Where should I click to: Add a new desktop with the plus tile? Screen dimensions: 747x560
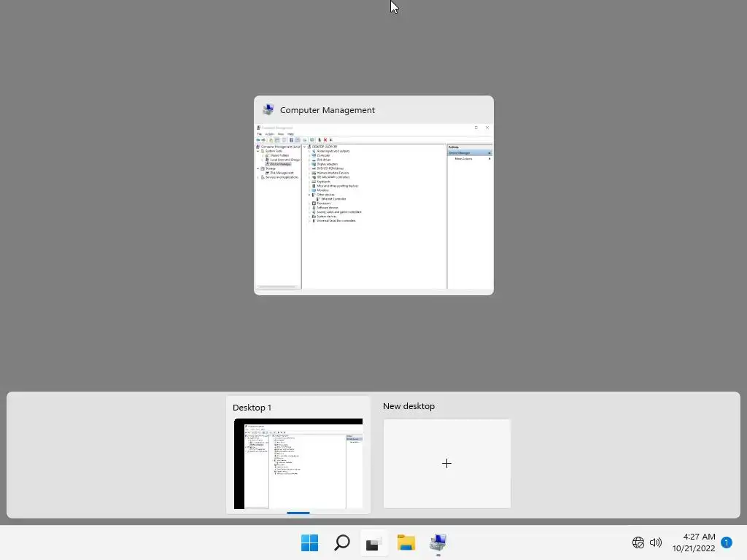447,463
